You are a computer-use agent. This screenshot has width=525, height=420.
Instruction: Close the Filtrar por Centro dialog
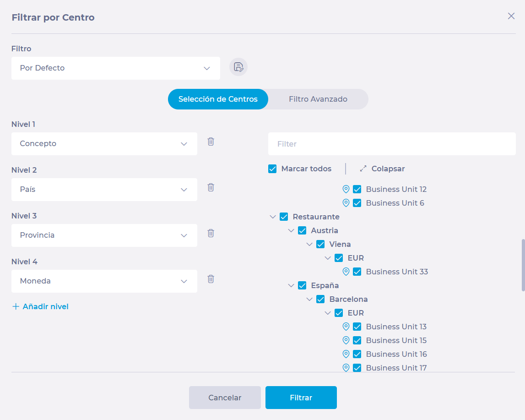coord(511,16)
